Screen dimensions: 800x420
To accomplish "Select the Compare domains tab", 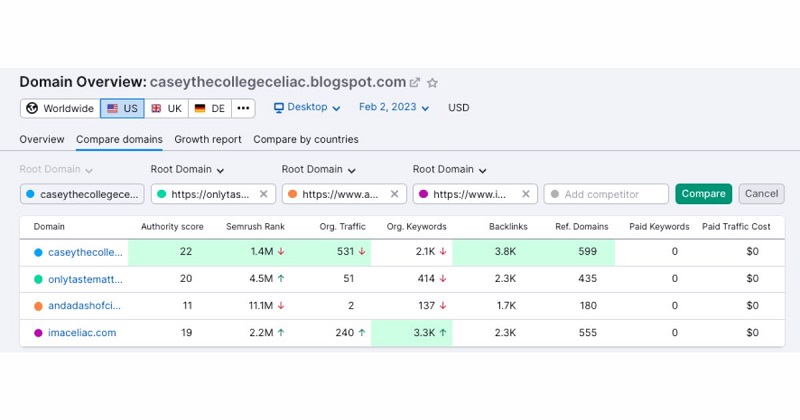I will click(119, 139).
